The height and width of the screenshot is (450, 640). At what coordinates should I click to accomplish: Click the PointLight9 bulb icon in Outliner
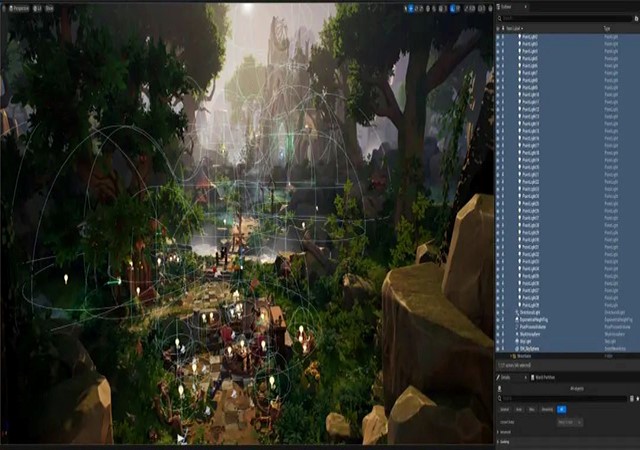tap(520, 87)
